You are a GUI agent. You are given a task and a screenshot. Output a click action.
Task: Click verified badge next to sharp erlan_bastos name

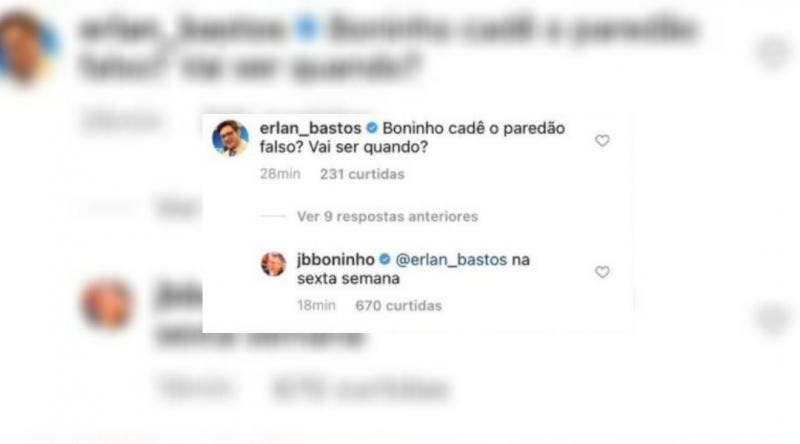pos(372,128)
